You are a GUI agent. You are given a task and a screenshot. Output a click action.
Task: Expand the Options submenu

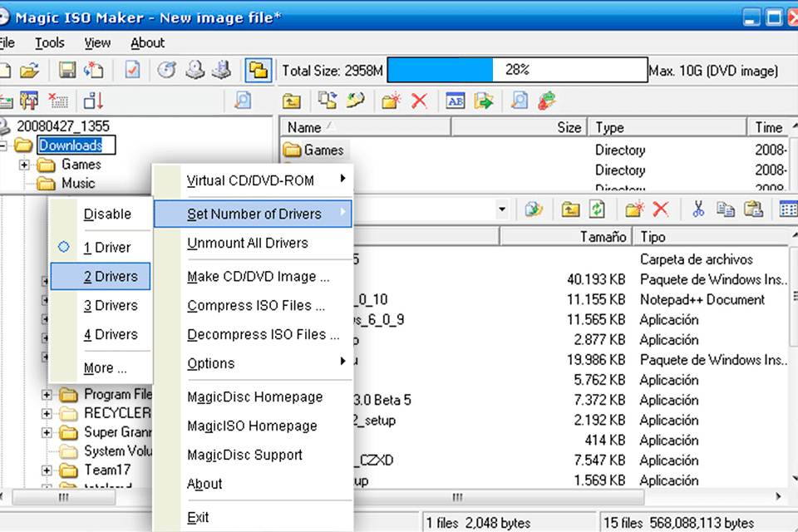point(253,363)
